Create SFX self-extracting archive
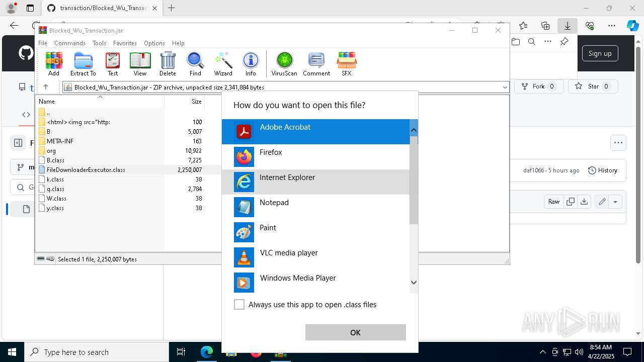Screen dimensions: 644x362 click(x=347, y=64)
